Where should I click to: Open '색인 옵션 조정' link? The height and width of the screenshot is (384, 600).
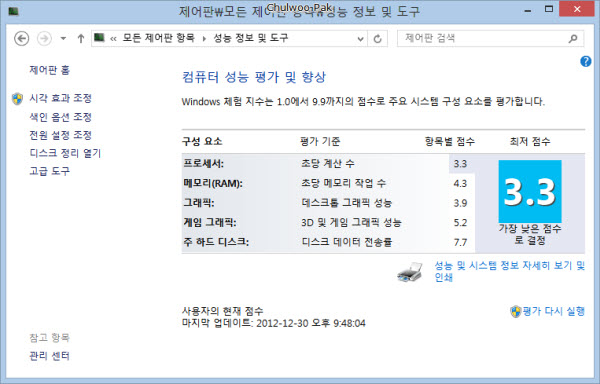tap(60, 117)
